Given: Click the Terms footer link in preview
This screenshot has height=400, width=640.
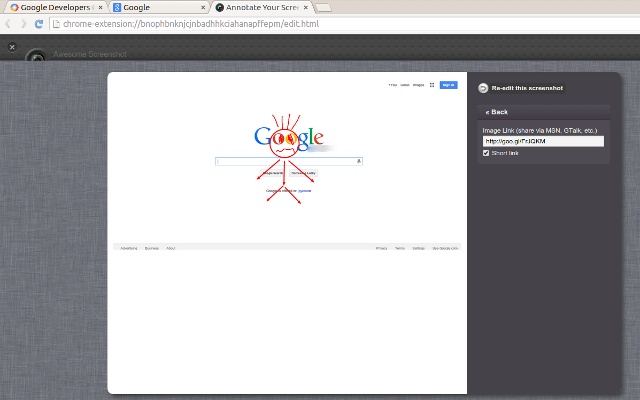Looking at the screenshot, I should [400, 248].
